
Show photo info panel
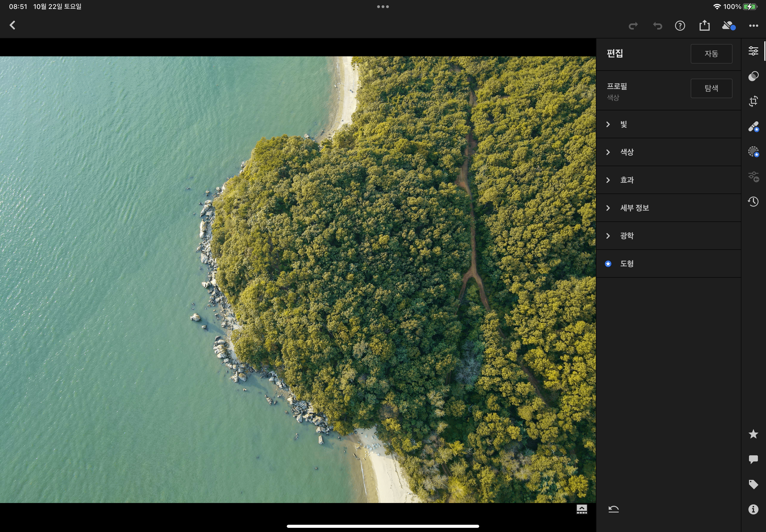753,509
